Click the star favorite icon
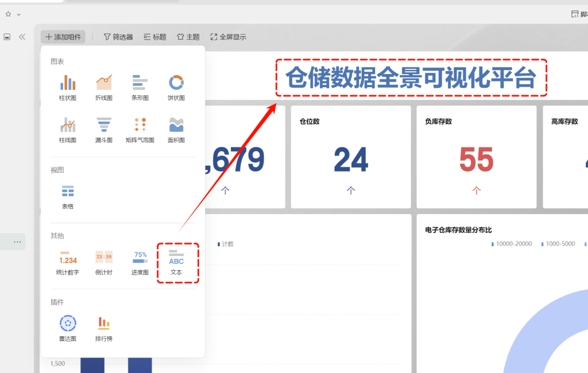Viewport: 588px width, 373px height. click(8, 14)
